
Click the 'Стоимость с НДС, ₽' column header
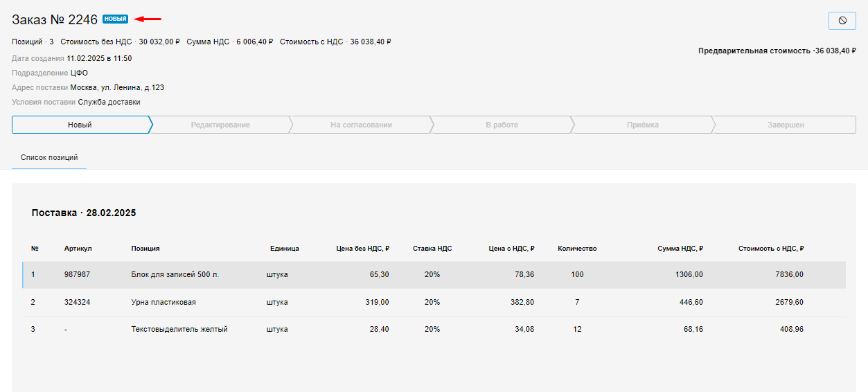[x=770, y=249]
